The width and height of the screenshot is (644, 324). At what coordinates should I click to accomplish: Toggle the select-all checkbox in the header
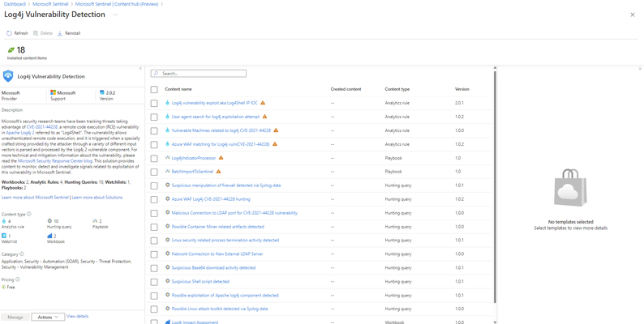point(154,89)
